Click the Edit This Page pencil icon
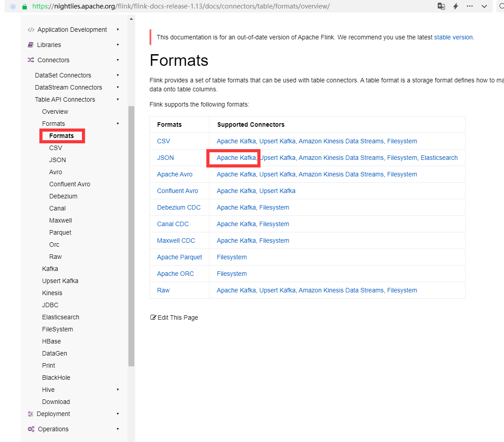 [153, 318]
